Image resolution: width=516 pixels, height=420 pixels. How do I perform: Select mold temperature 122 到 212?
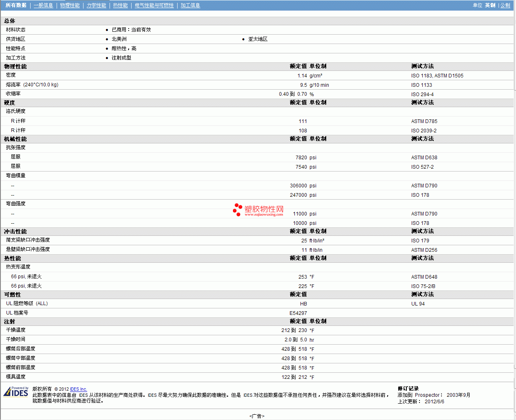[x=294, y=377]
